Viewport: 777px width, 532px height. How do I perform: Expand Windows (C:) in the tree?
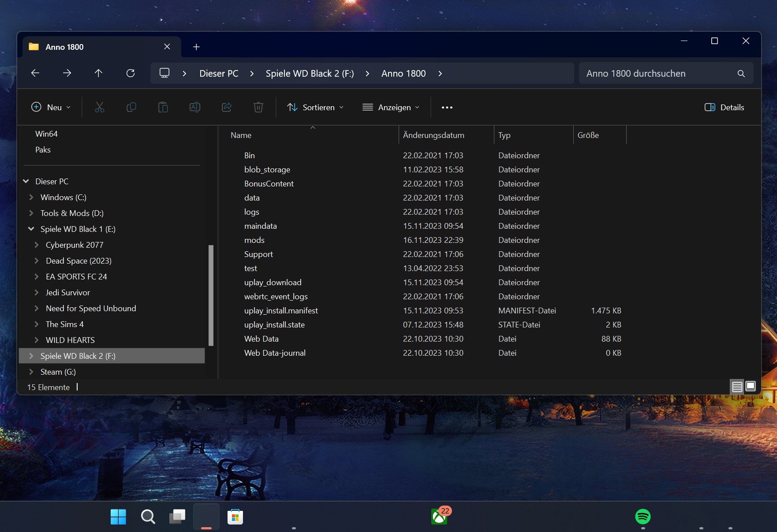(x=31, y=197)
